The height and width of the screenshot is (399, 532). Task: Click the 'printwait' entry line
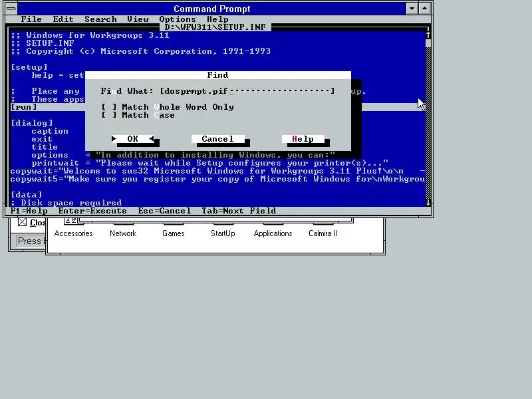(209, 163)
